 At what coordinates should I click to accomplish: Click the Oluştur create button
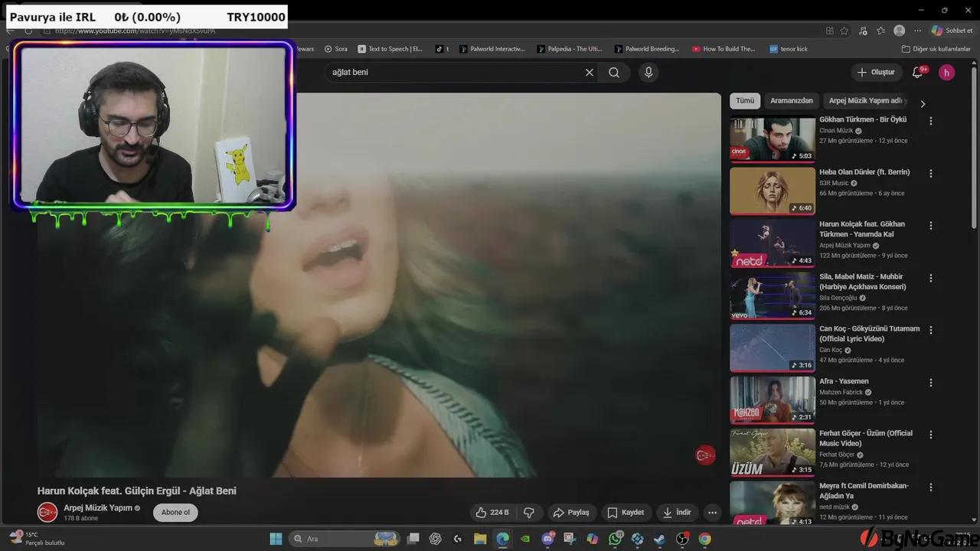876,73
